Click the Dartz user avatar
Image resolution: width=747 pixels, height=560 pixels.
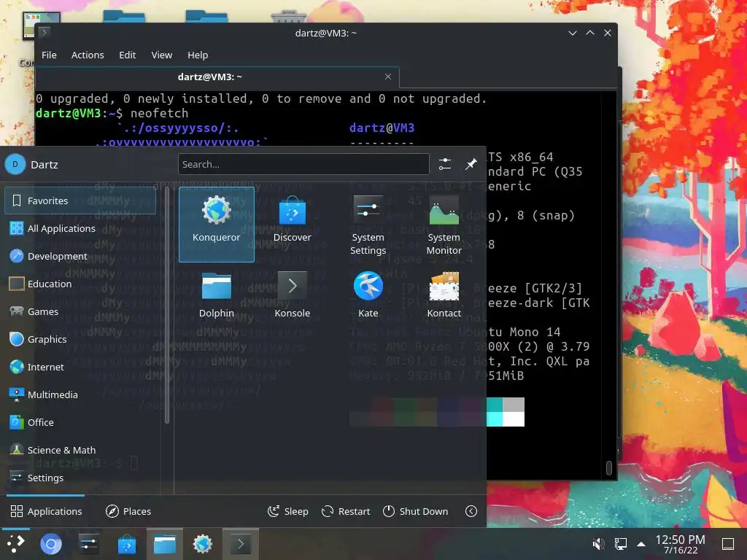coord(15,164)
